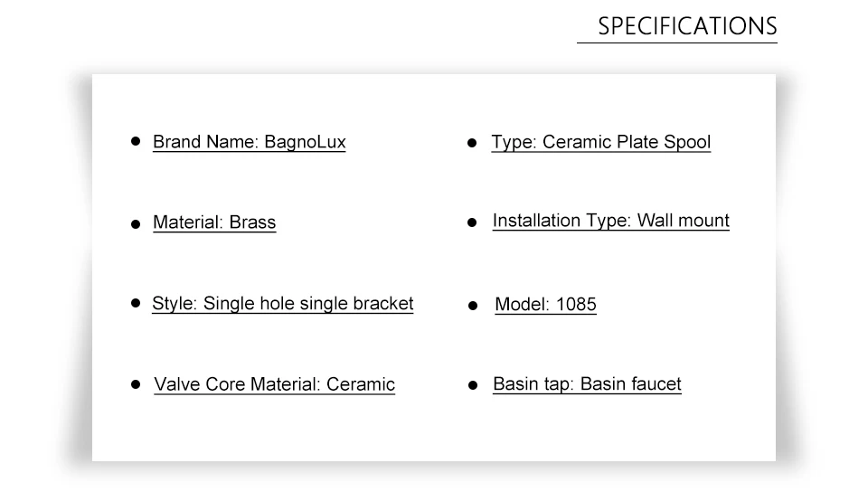
Task: Click the bullet next to Style line
Action: tap(136, 303)
